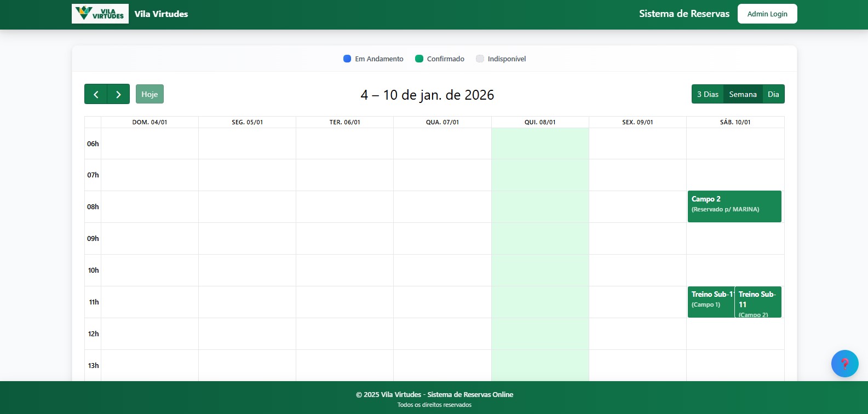Click the Vila Virtudes title text
The width and height of the screenshot is (868, 414).
(161, 14)
